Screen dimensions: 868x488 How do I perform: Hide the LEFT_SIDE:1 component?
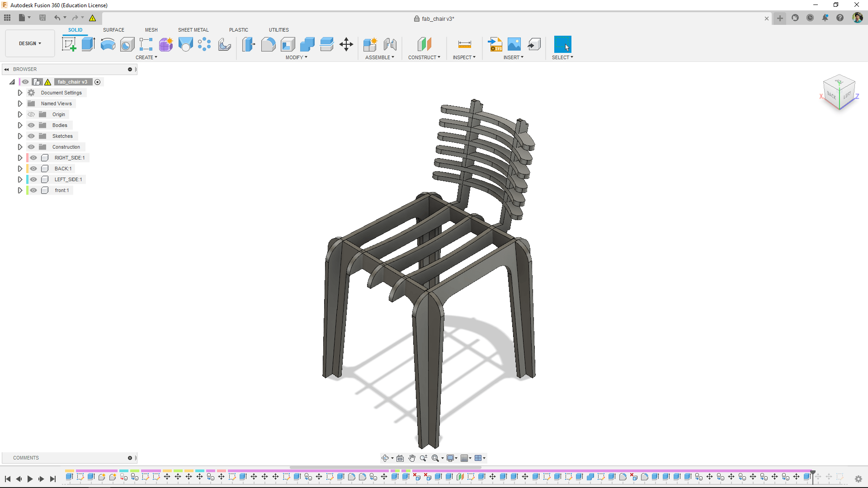point(33,179)
